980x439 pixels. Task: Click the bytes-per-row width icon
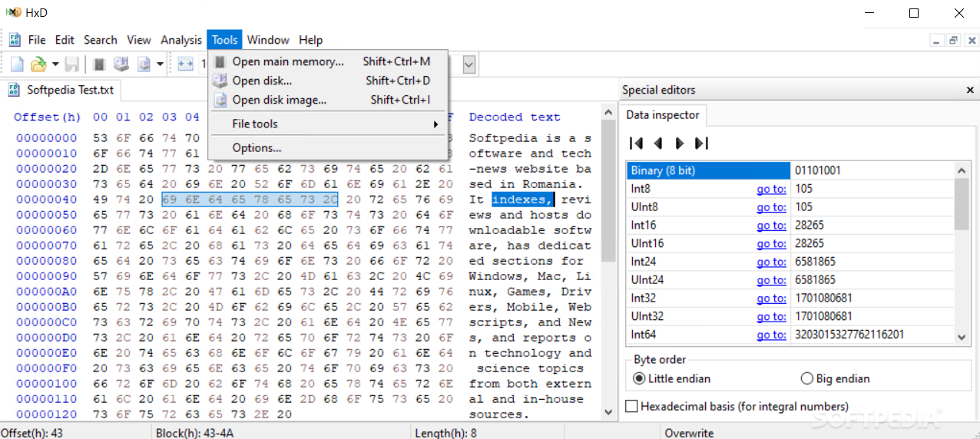(x=185, y=64)
